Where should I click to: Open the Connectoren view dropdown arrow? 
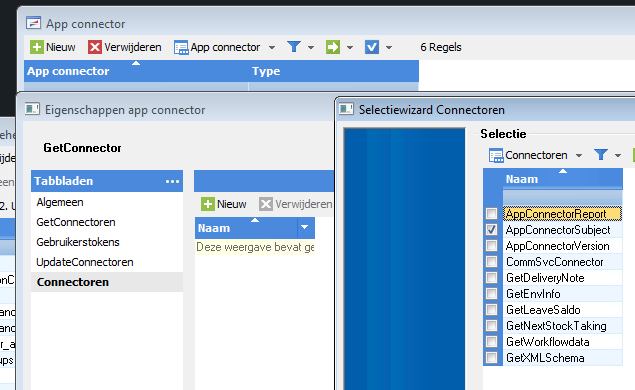coord(579,156)
